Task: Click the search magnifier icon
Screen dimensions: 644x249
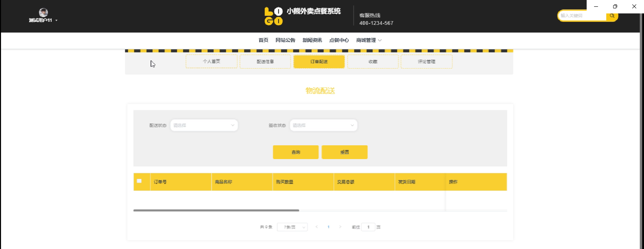Action: (612, 16)
